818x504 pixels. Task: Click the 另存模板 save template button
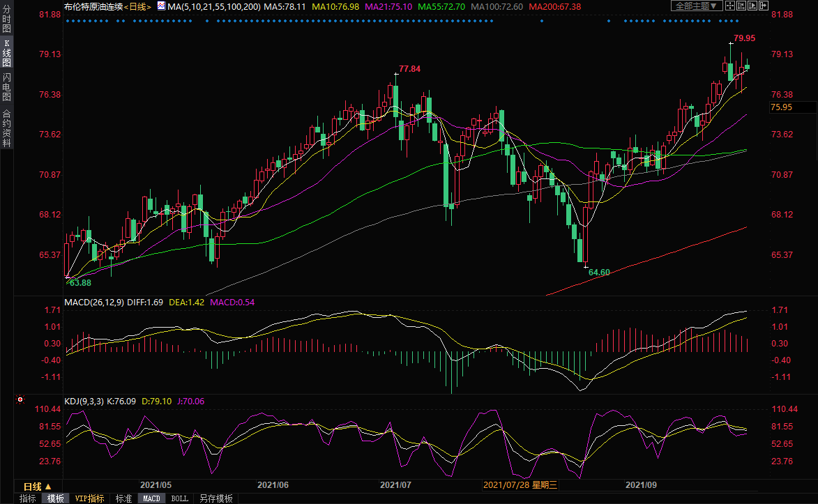point(215,498)
